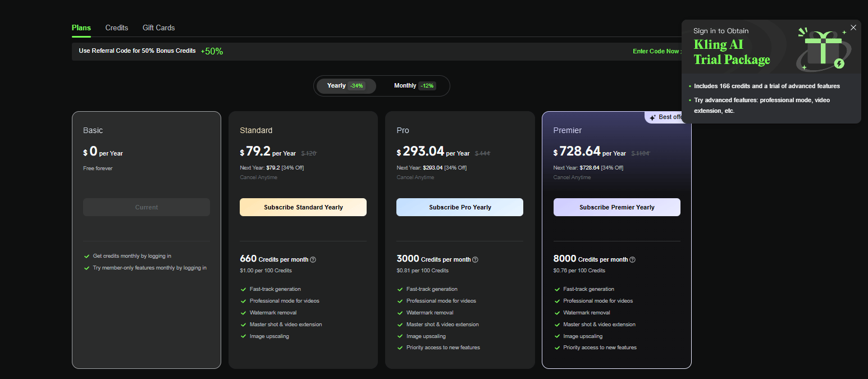Viewport: 868px width, 379px height.
Task: Click Get credits monthly by logging in
Action: click(x=132, y=256)
